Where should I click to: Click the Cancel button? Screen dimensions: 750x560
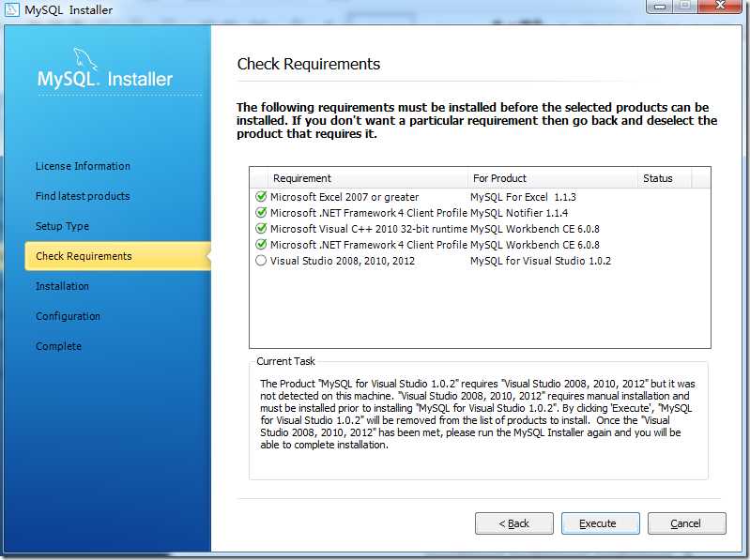point(687,523)
